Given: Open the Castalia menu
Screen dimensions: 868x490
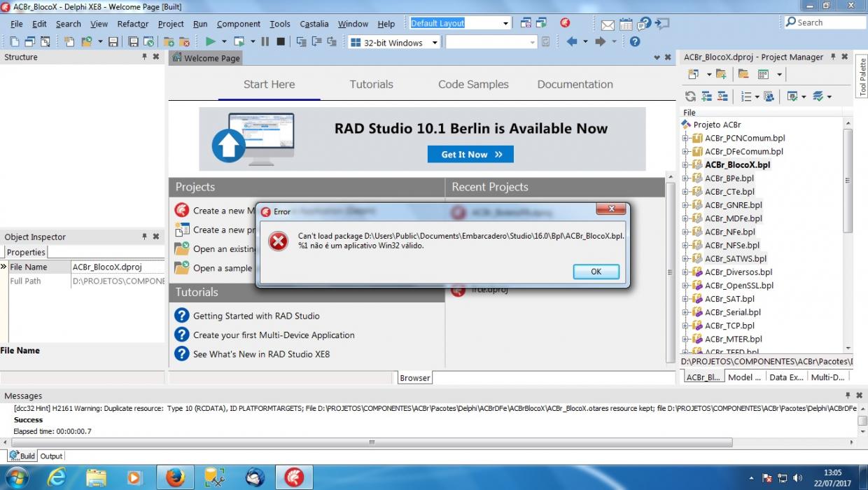Looking at the screenshot, I should pos(314,24).
